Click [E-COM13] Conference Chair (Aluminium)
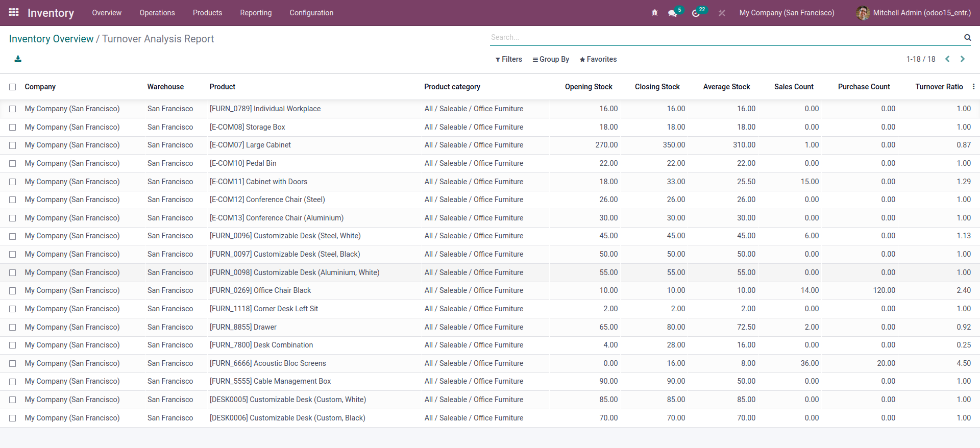Viewport: 980px width, 448px height. [277, 218]
